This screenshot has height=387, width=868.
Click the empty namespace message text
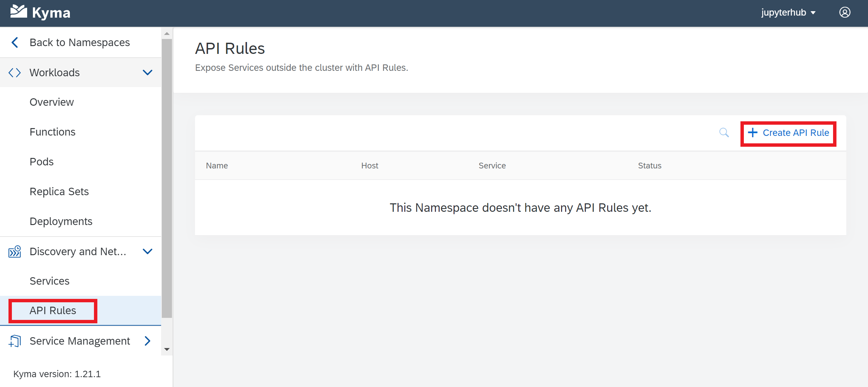(520, 208)
